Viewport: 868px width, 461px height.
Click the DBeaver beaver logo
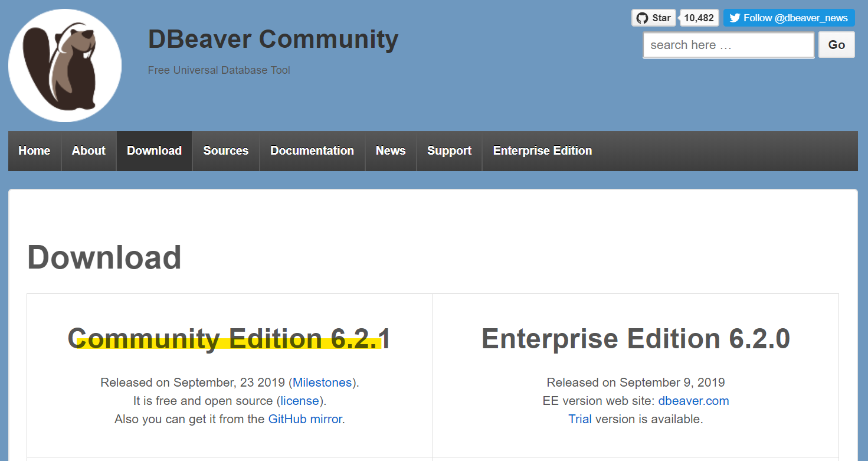coord(65,66)
